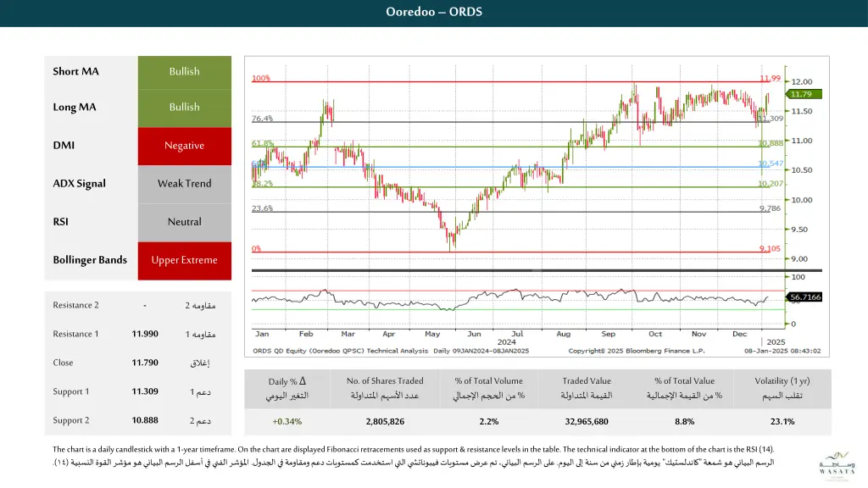868x488 pixels.
Task: Click the 9.786 Fibonacci price label
Action: (x=770, y=208)
